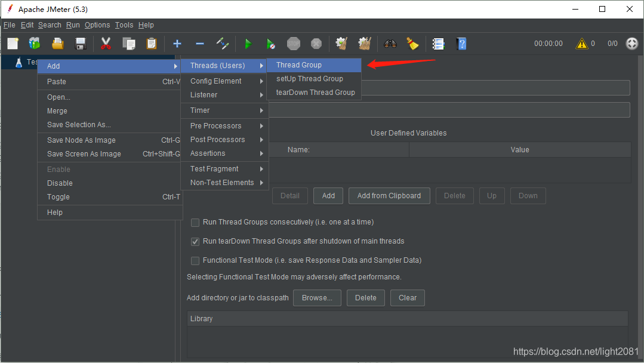Select Toggle in context menu
The height and width of the screenshot is (363, 644).
pos(110,197)
